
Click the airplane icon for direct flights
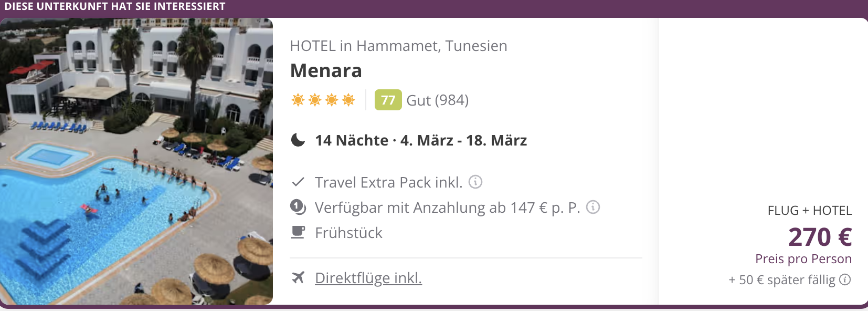click(x=298, y=277)
